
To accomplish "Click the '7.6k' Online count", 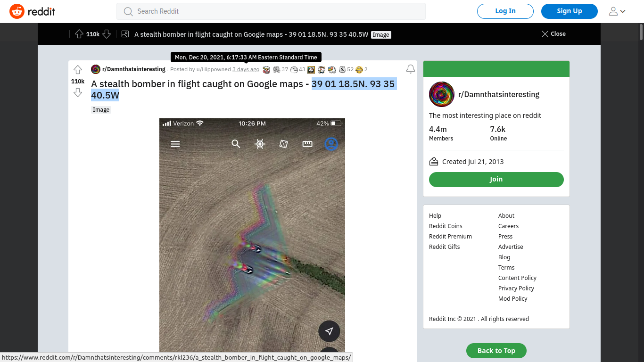I will tap(498, 129).
